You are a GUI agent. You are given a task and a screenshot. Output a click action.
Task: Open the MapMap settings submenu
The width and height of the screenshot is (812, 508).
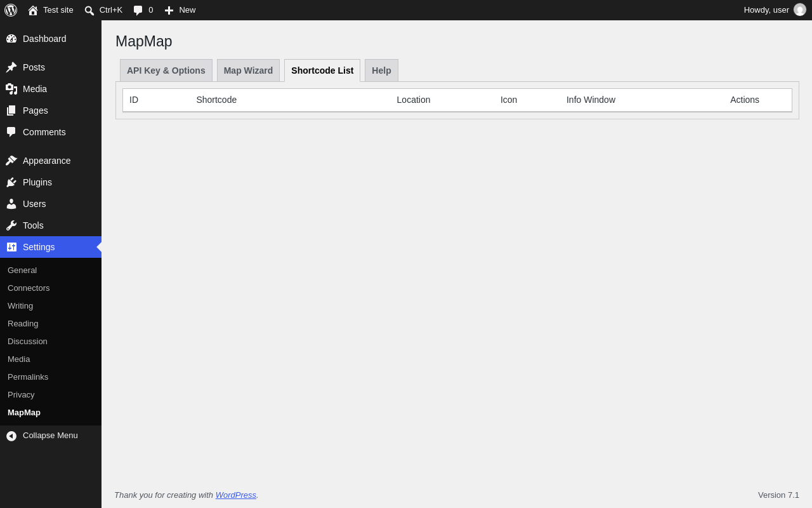click(x=24, y=412)
